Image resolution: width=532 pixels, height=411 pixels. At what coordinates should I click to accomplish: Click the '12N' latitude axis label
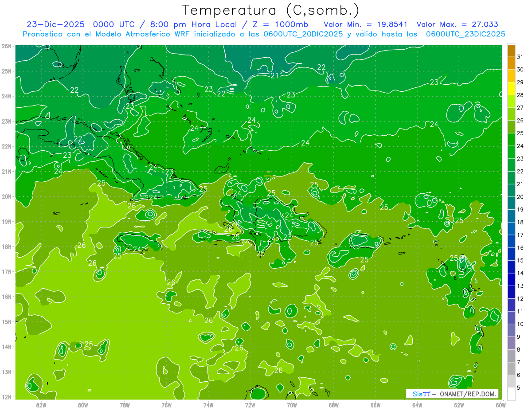point(7,397)
